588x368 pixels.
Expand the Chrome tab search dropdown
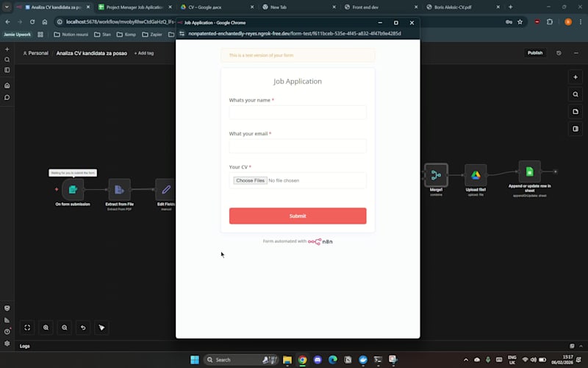click(x=7, y=7)
